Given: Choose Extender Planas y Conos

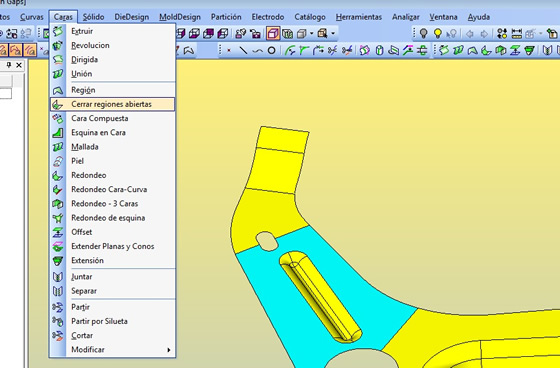Looking at the screenshot, I should pos(112,246).
